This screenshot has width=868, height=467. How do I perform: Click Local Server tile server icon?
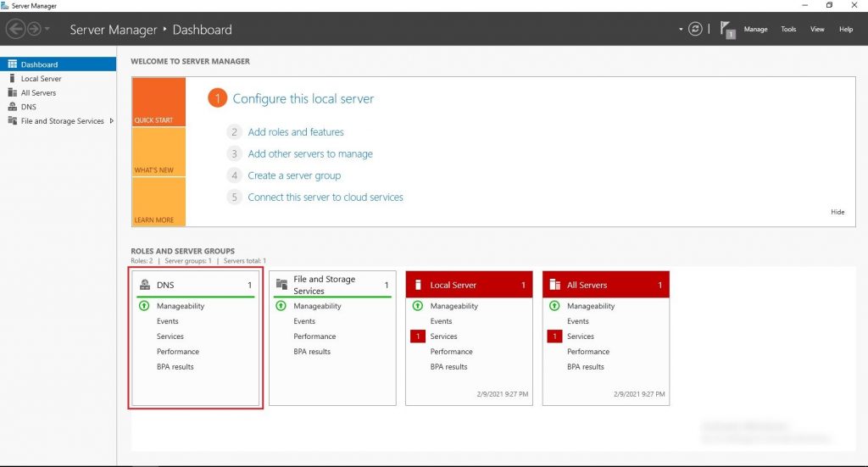419,285
